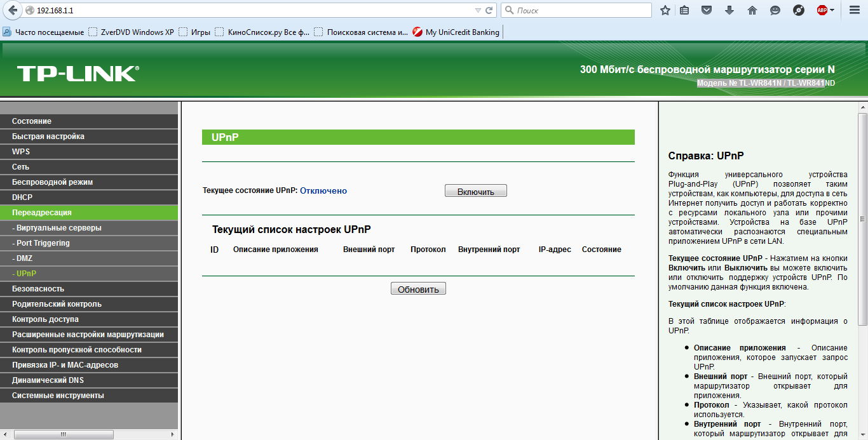This screenshot has height=440, width=868.
Task: Open the DHCP menu item
Action: pyautogui.click(x=89, y=197)
